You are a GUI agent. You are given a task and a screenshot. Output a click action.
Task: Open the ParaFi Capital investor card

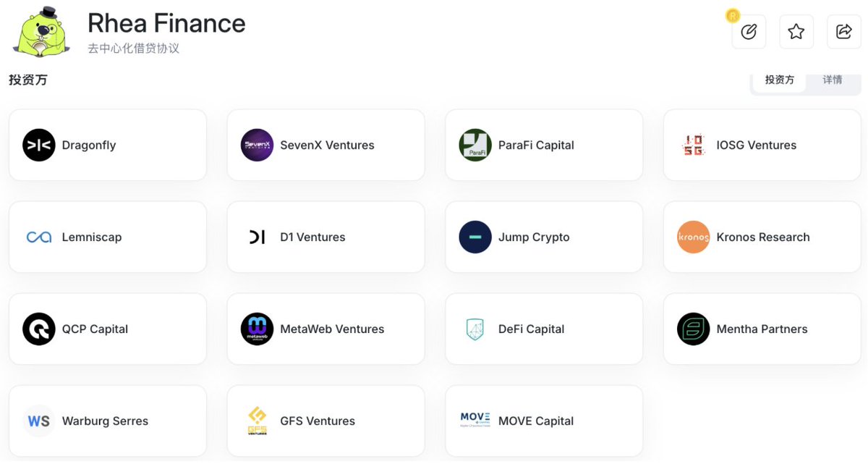(x=544, y=145)
